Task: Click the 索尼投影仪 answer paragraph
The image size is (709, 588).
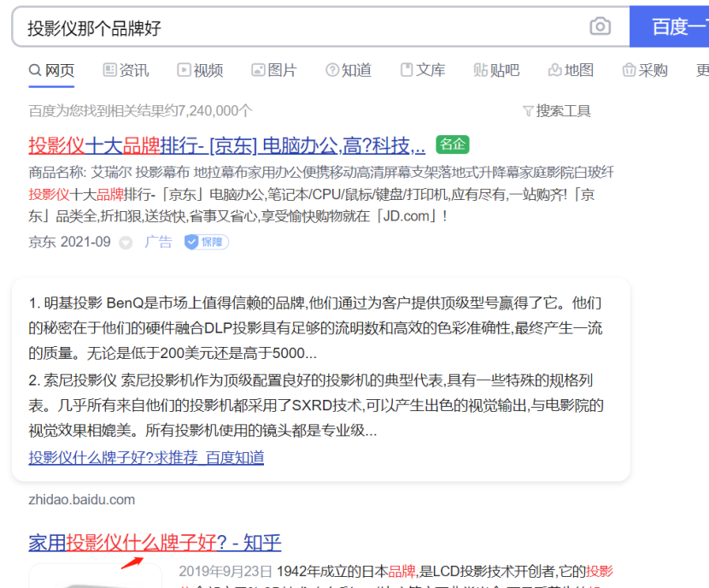Action: click(316, 405)
